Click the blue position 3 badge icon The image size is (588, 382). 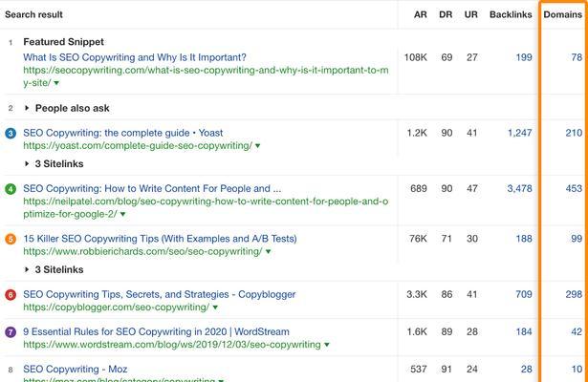coord(11,133)
